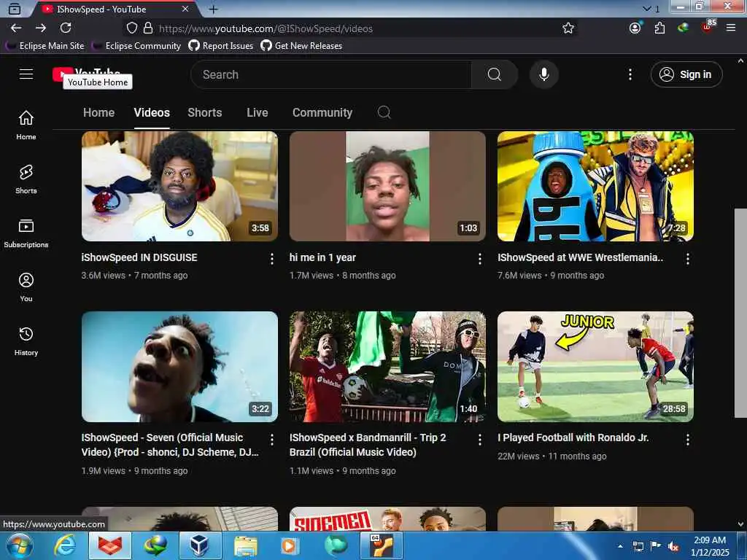Click the tracking protection shield icon

coord(132,28)
